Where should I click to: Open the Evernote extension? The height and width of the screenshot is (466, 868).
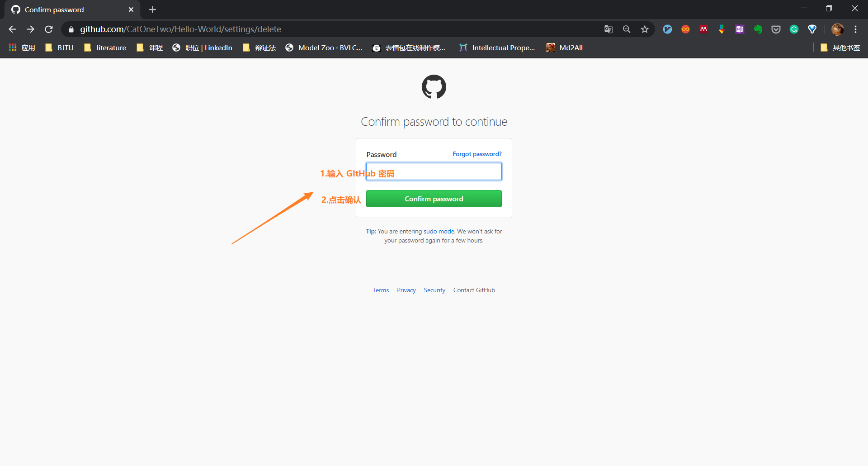(758, 29)
